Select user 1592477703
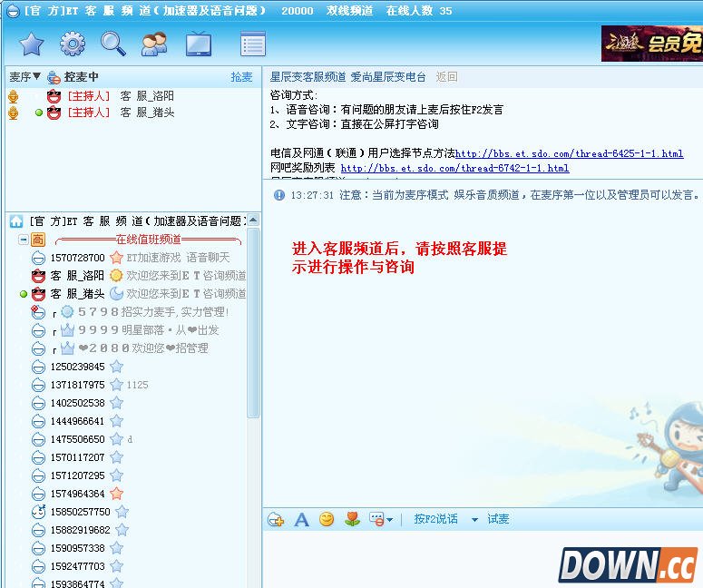The image size is (703, 588). (x=77, y=566)
